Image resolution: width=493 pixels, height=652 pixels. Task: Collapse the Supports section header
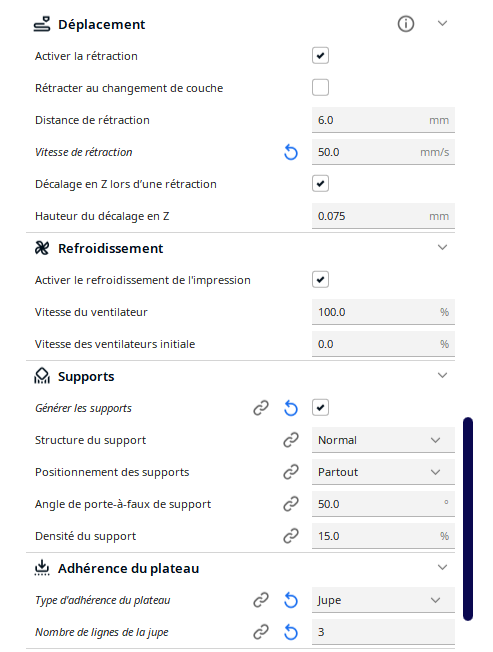tap(442, 376)
